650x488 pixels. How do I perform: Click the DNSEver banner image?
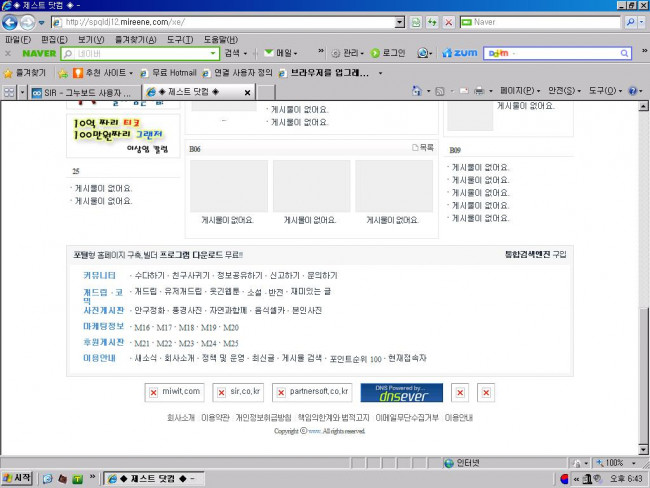[408, 391]
